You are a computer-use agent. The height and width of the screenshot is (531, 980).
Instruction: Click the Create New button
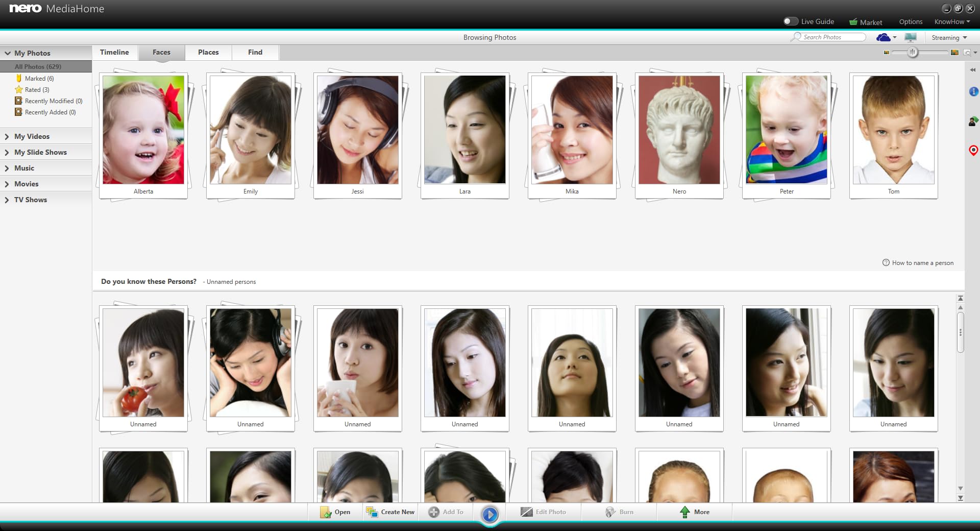point(390,512)
